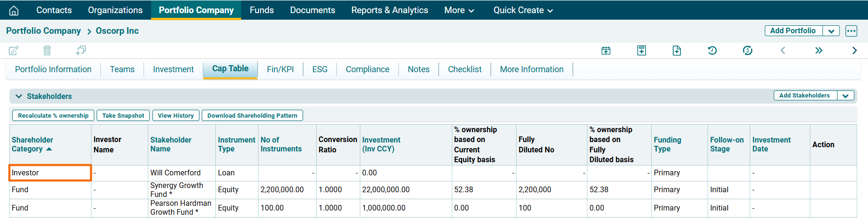Click the Portfolio Company breadcrumb link
This screenshot has height=218, width=868.
[43, 31]
